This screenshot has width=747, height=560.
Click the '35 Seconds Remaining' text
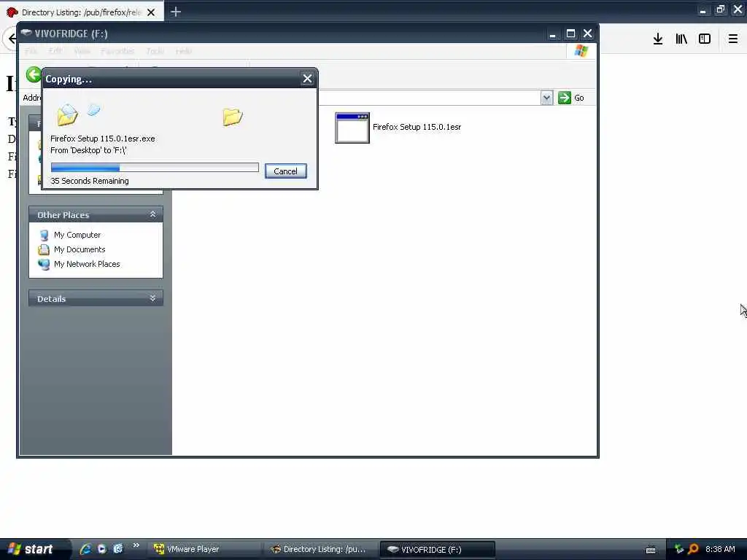pos(90,181)
